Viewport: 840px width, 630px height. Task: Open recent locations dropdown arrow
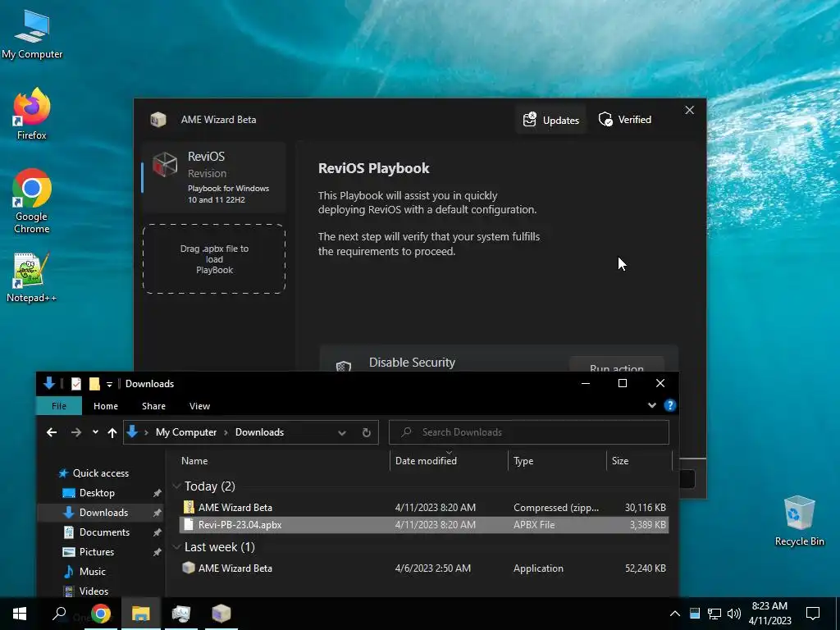95,431
